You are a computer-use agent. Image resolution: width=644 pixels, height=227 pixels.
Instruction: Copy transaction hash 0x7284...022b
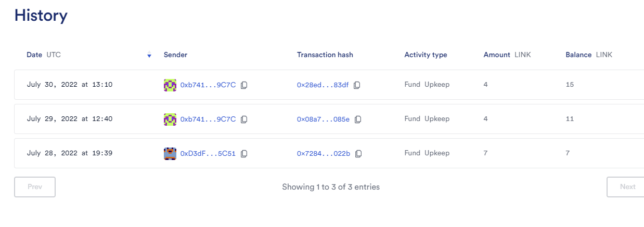click(358, 154)
